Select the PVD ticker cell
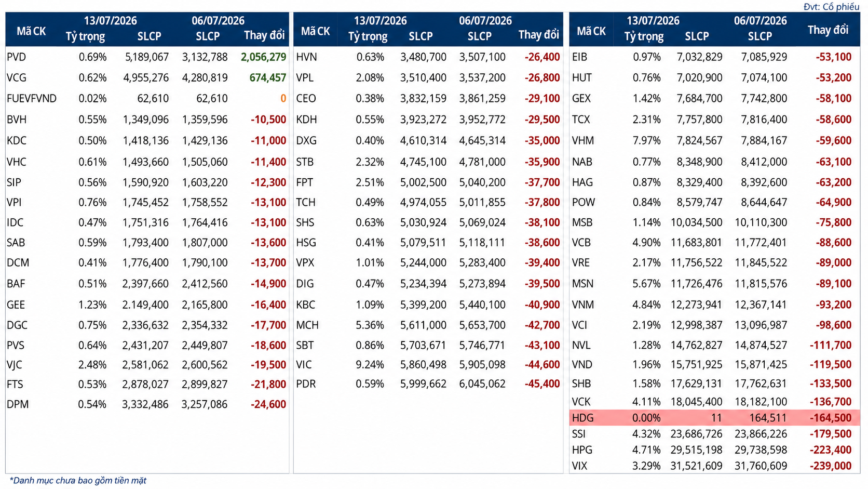The image size is (868, 489). [17, 57]
